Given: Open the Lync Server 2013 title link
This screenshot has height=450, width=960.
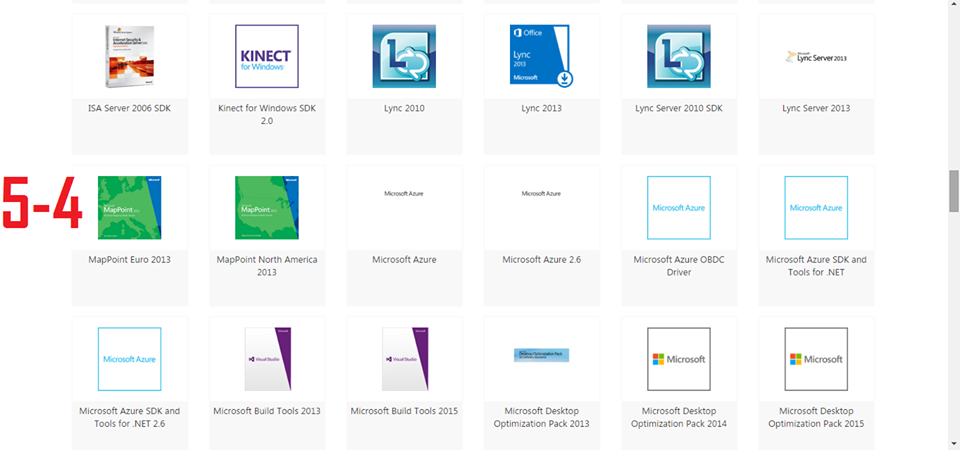Looking at the screenshot, I should [x=816, y=108].
